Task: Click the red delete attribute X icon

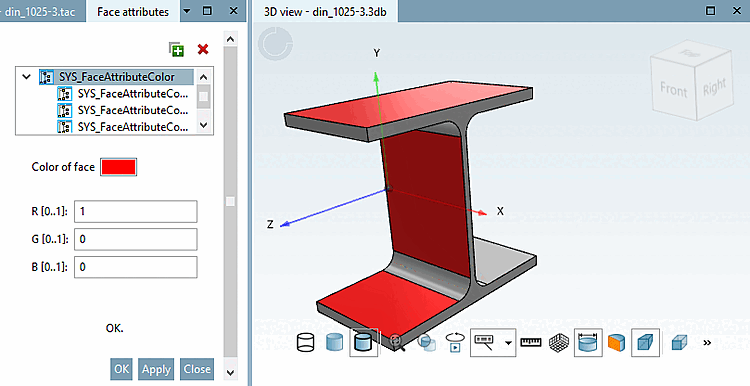Action: pos(203,49)
